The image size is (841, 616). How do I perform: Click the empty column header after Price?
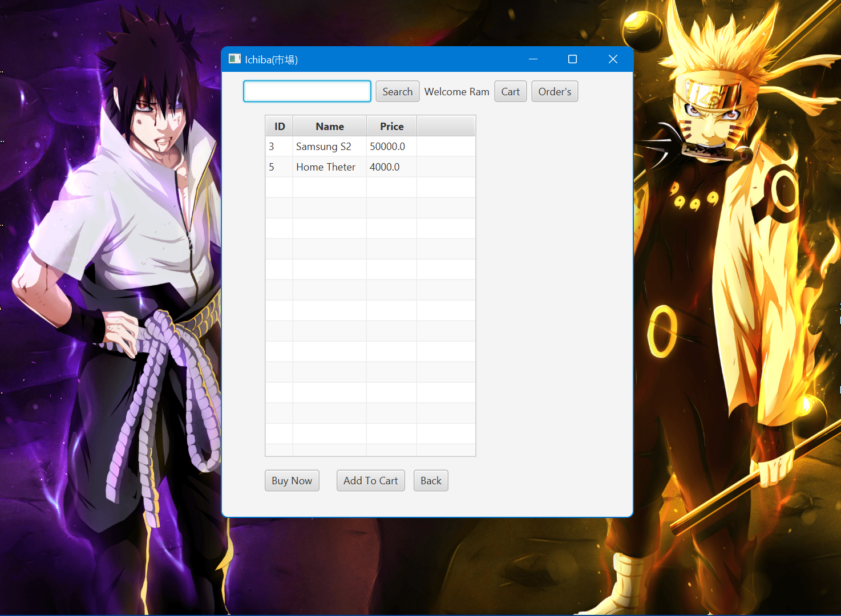coord(446,126)
